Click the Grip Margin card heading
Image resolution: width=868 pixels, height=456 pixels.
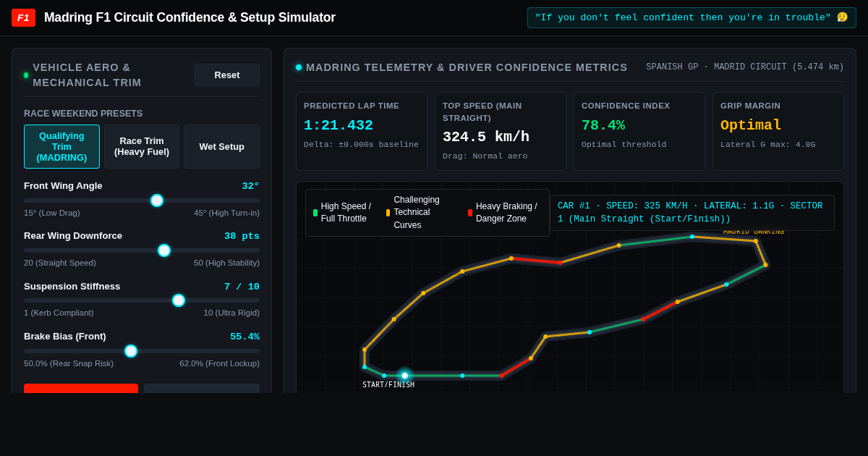(750, 106)
